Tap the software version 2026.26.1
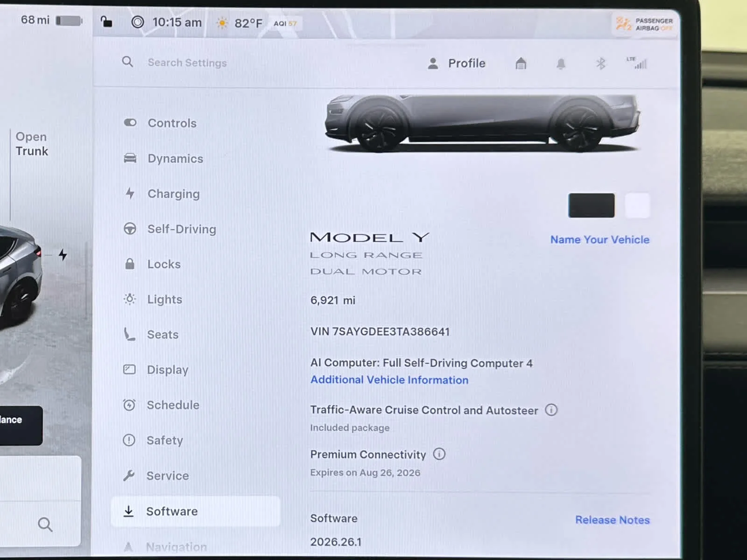 tap(336, 542)
